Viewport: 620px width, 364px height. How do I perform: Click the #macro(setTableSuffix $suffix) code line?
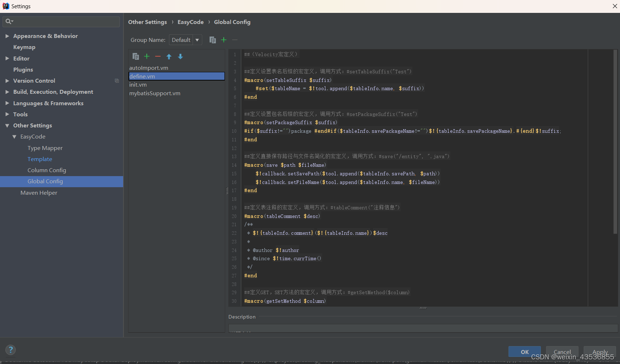point(288,80)
